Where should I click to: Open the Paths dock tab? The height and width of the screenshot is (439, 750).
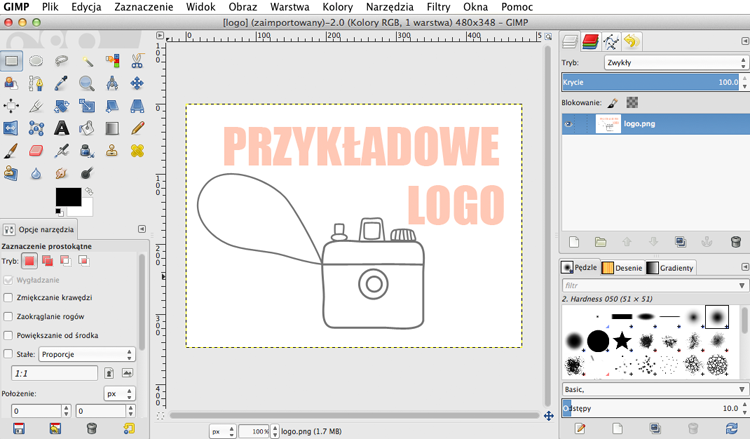[611, 42]
